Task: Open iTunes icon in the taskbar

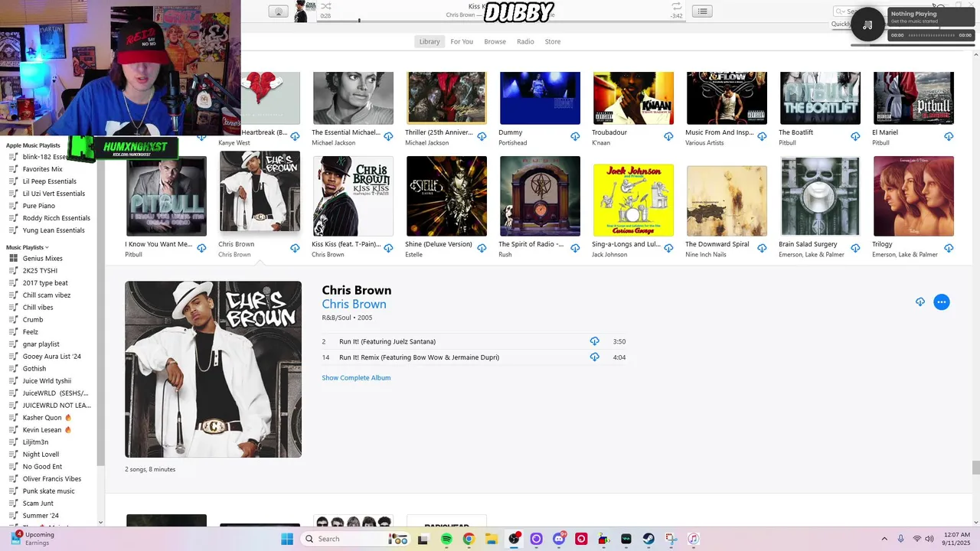Action: 693,539
